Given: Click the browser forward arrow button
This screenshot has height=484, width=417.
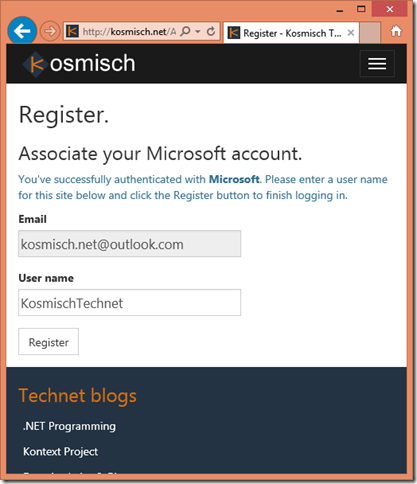Looking at the screenshot, I should pyautogui.click(x=50, y=31).
